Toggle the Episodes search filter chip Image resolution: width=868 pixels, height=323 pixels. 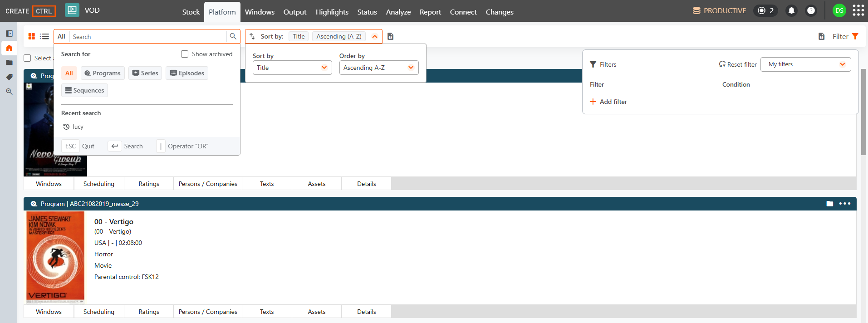pyautogui.click(x=187, y=73)
